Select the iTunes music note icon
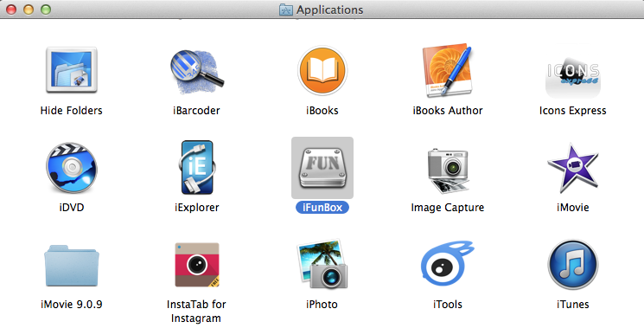Image resolution: width=644 pixels, height=328 pixels. pos(573,265)
